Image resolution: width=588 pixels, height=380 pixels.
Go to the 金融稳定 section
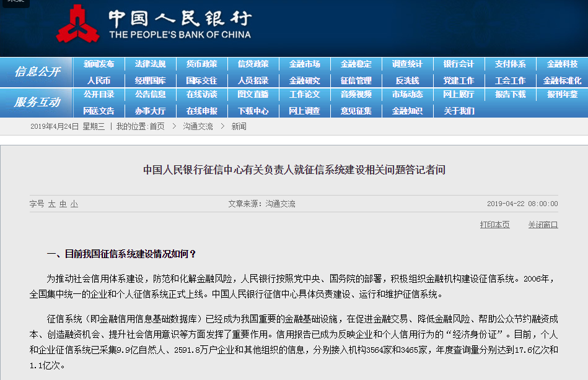tap(356, 64)
